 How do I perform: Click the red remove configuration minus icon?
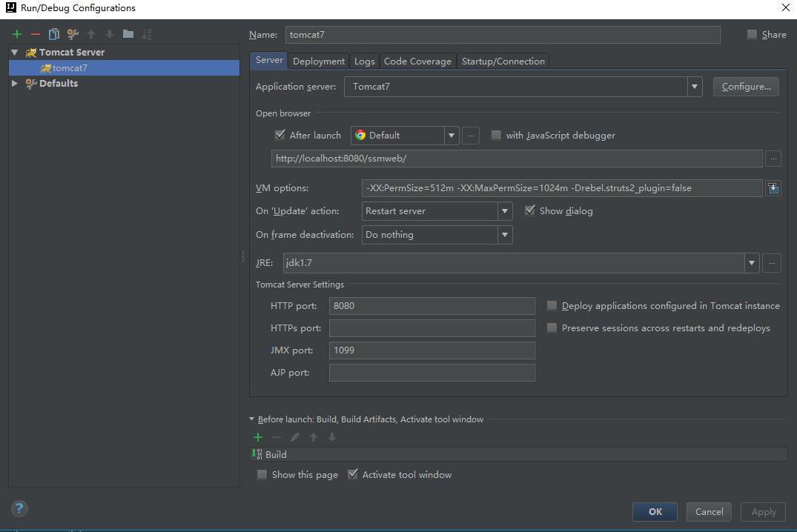pos(35,34)
